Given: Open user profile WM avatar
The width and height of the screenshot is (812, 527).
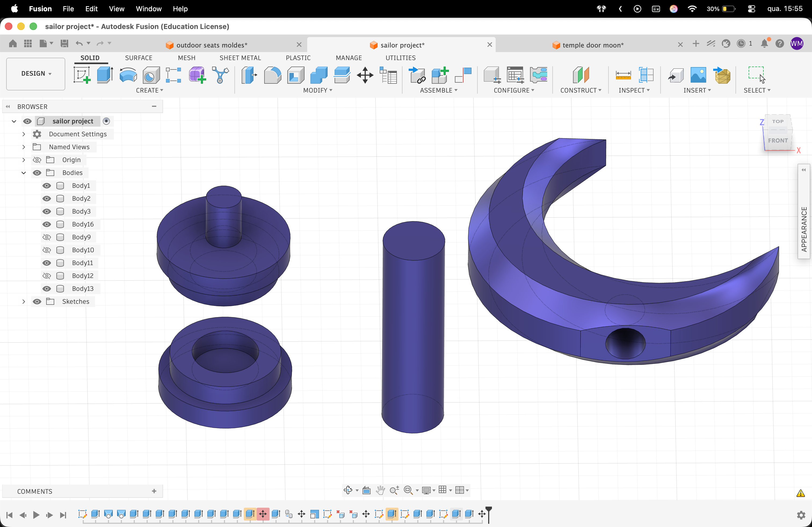Looking at the screenshot, I should [797, 43].
